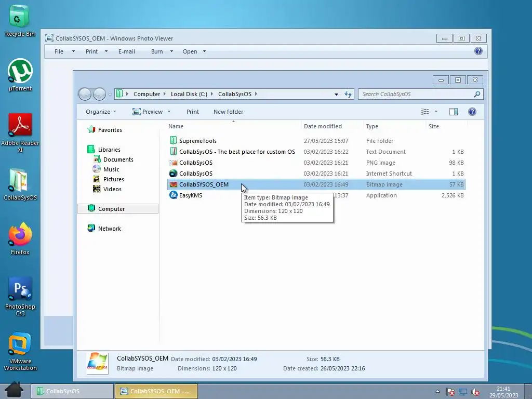This screenshot has width=532, height=399.
Task: Click the Back navigation button
Action: (x=85, y=94)
